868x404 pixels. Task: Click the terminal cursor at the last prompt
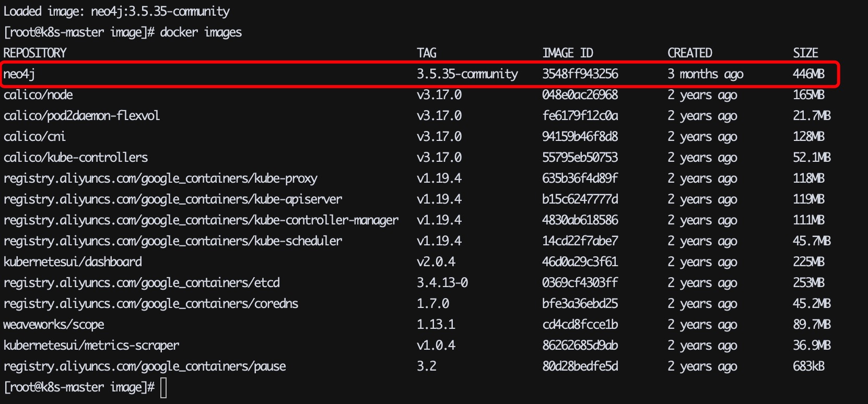(163, 388)
